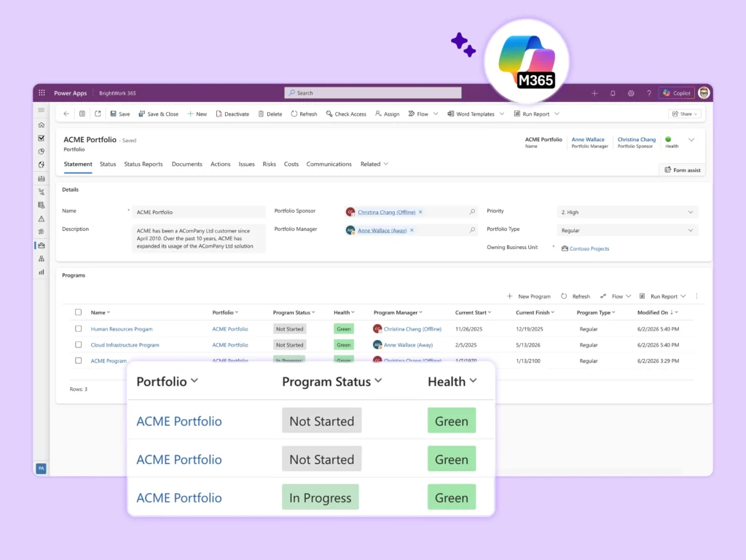This screenshot has height=560, width=746.
Task: Open the Power Apps app launcher waffle
Action: tap(42, 93)
